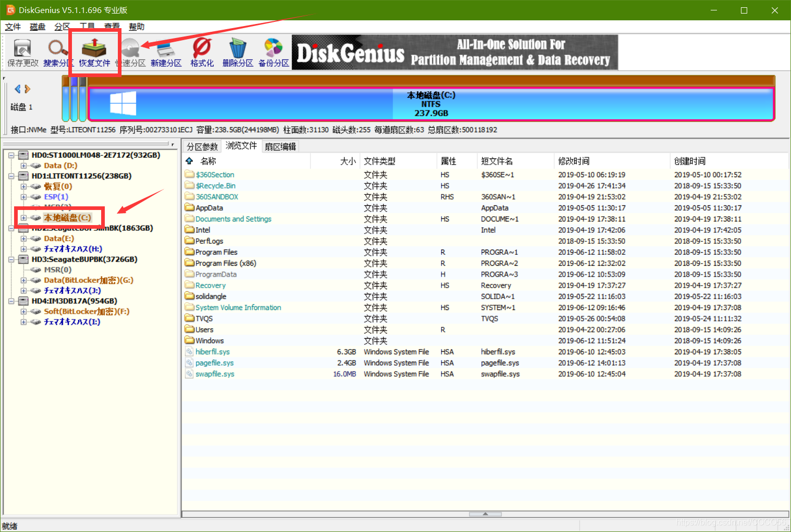This screenshot has width=791, height=532.
Task: Select the Program Files (x86) folder icon
Action: pos(189,263)
